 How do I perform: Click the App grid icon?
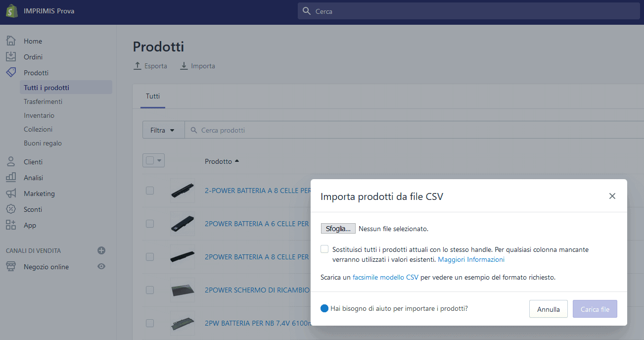[x=11, y=225]
